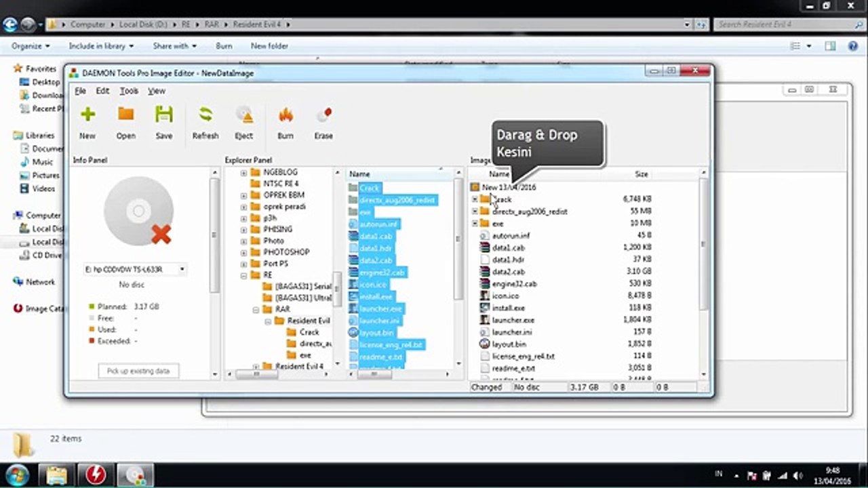Click the Favorites star in Explorer sidebar
868x488 pixels.
coord(18,68)
